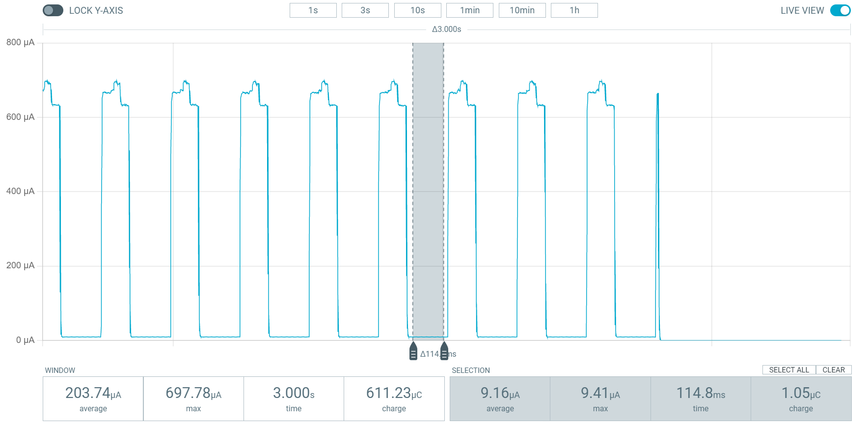868x426 pixels.
Task: Click the selection charge 1.05 µC box
Action: (x=801, y=398)
